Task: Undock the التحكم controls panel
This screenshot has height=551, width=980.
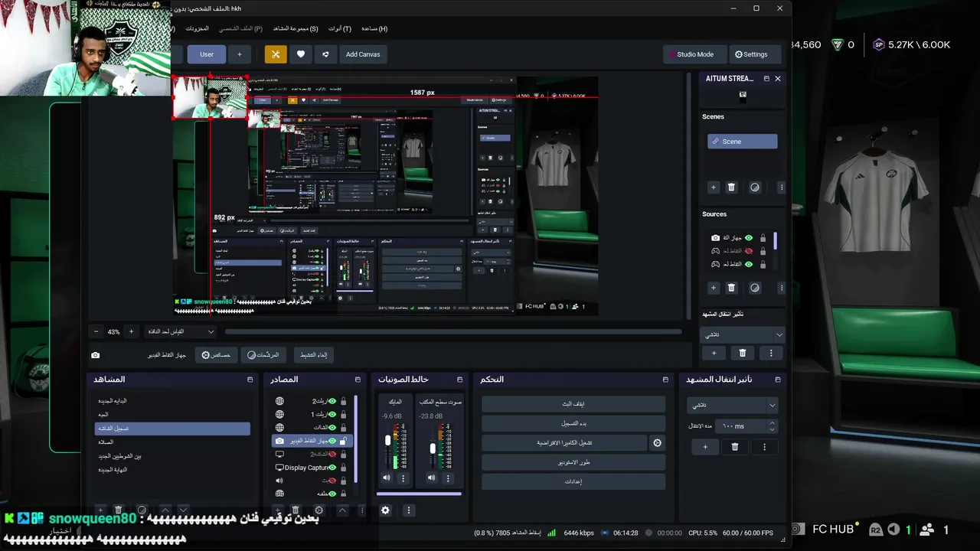Action: [665, 380]
